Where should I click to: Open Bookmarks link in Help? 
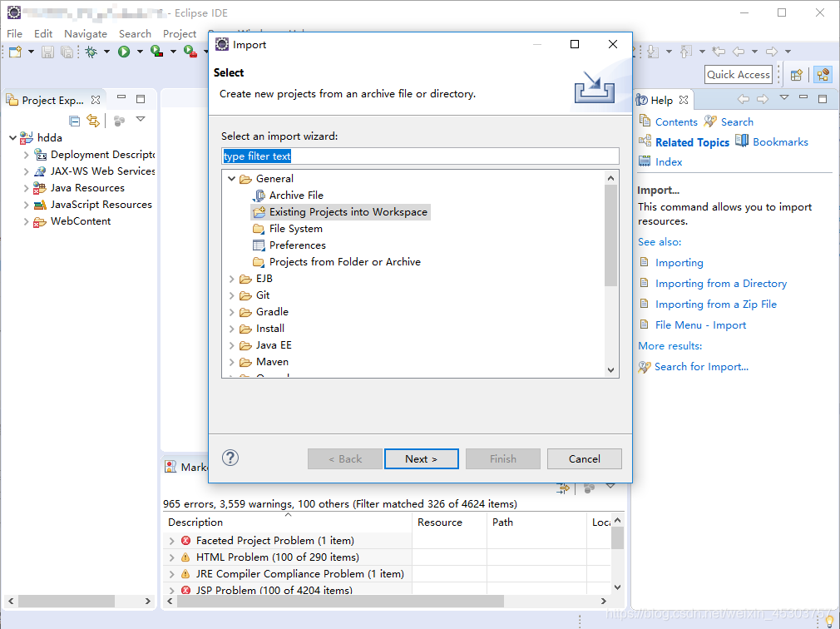coord(780,142)
